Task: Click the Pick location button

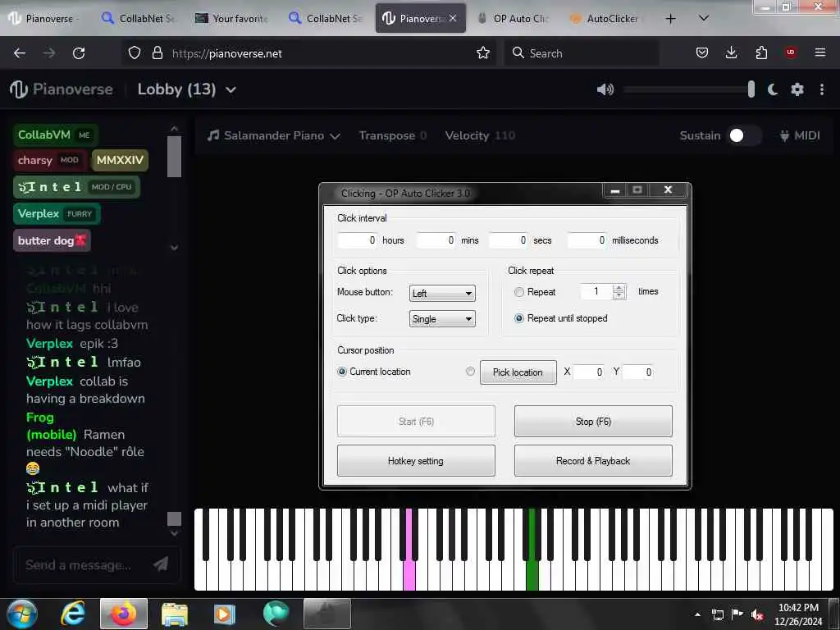Action: click(x=518, y=372)
